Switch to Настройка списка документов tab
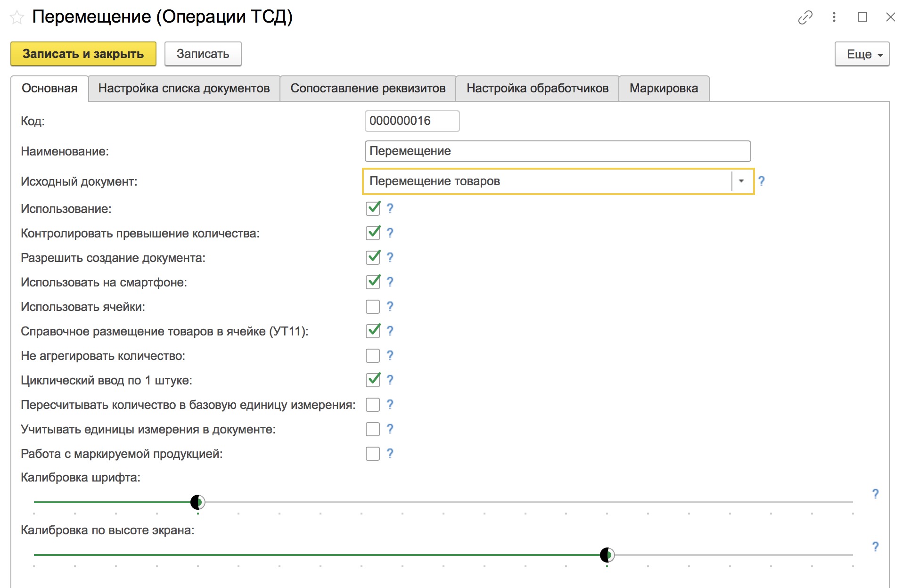The image size is (903, 588). point(184,88)
